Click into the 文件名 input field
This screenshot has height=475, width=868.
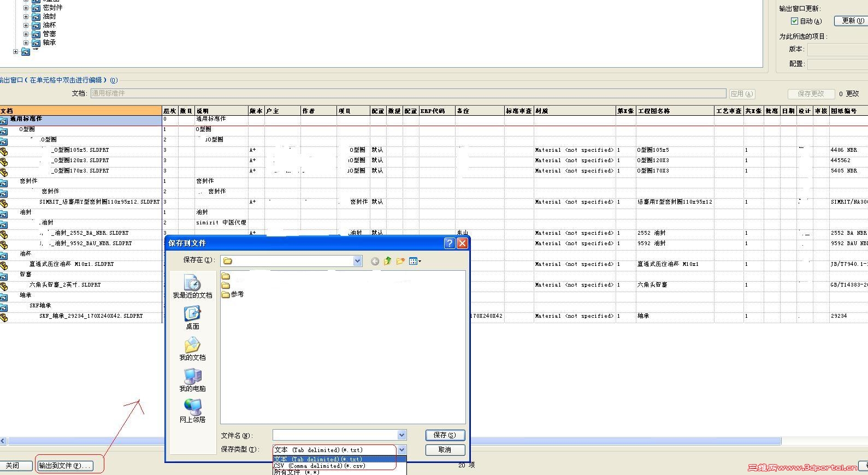tap(335, 435)
